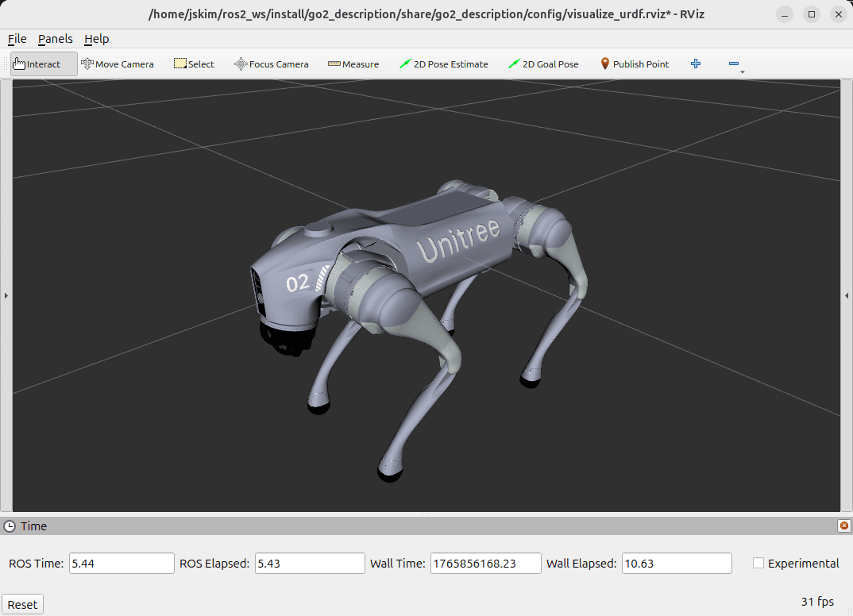853x616 pixels.
Task: Pick the Measure tool
Action: tap(353, 64)
